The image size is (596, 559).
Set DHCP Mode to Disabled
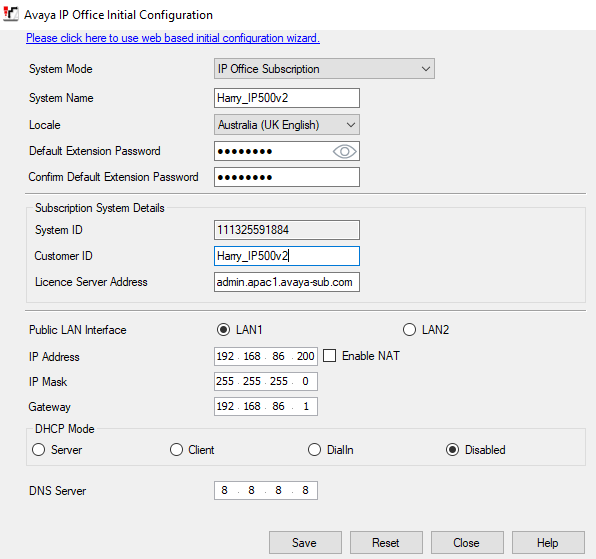pos(452,450)
